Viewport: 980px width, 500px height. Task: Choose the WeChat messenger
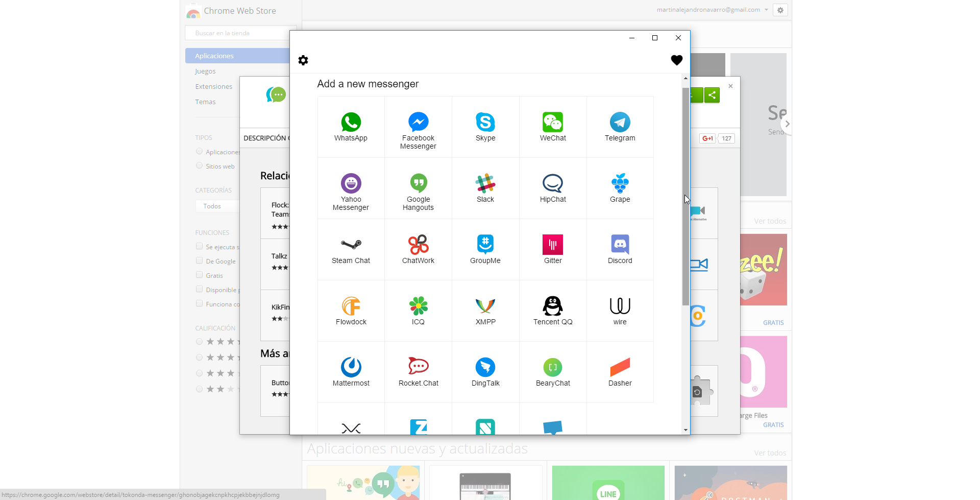553,127
